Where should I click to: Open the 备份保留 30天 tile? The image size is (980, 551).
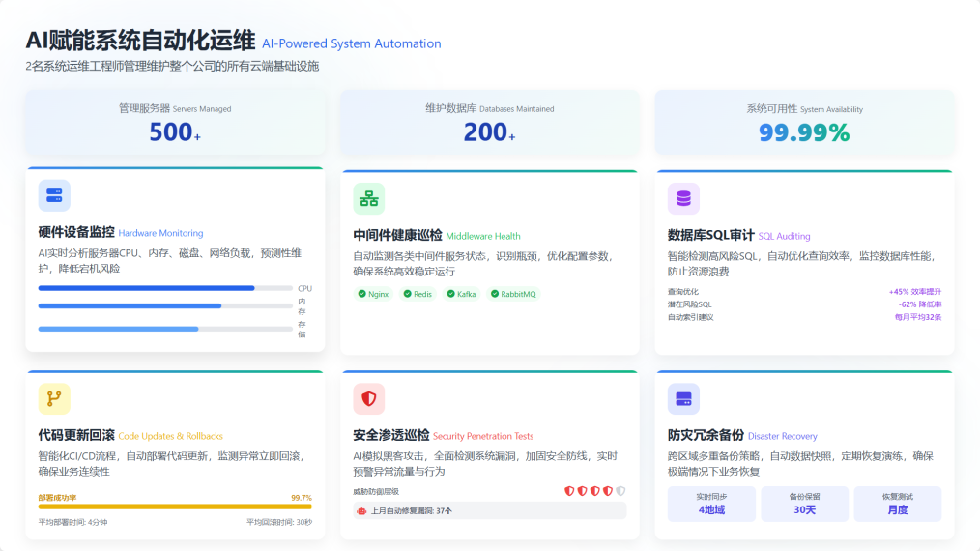point(804,504)
